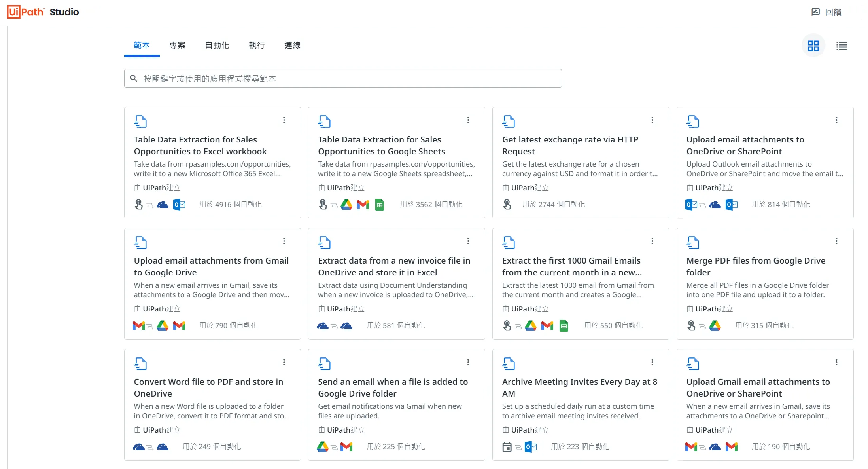This screenshot has height=469, width=868.
Task: Open options for Google Sheets extraction template
Action: pyautogui.click(x=468, y=120)
